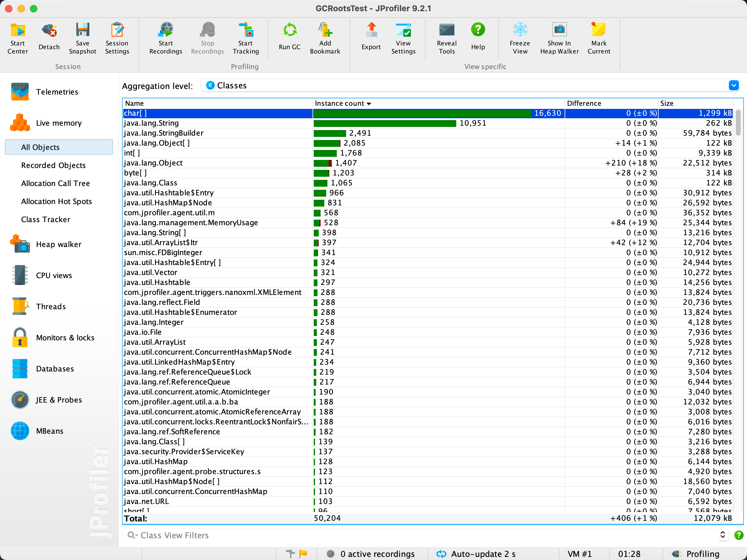Open the Start Center
This screenshot has width=747, height=560.
[17, 38]
